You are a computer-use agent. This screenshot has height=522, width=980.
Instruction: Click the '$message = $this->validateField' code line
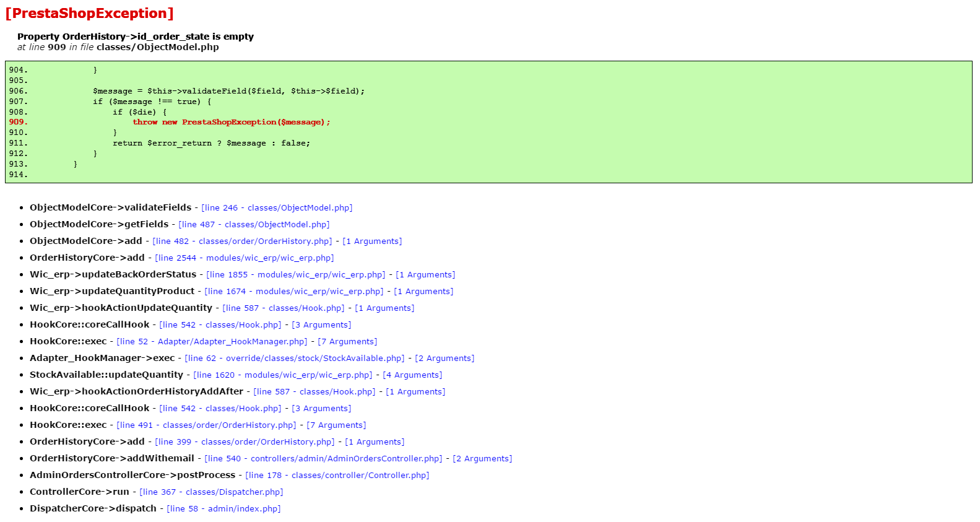click(229, 91)
